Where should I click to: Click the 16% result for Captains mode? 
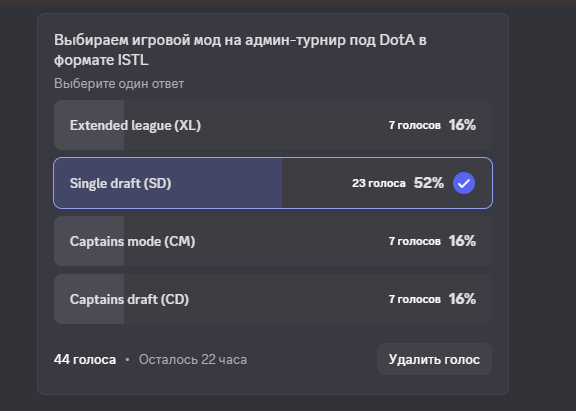point(462,241)
